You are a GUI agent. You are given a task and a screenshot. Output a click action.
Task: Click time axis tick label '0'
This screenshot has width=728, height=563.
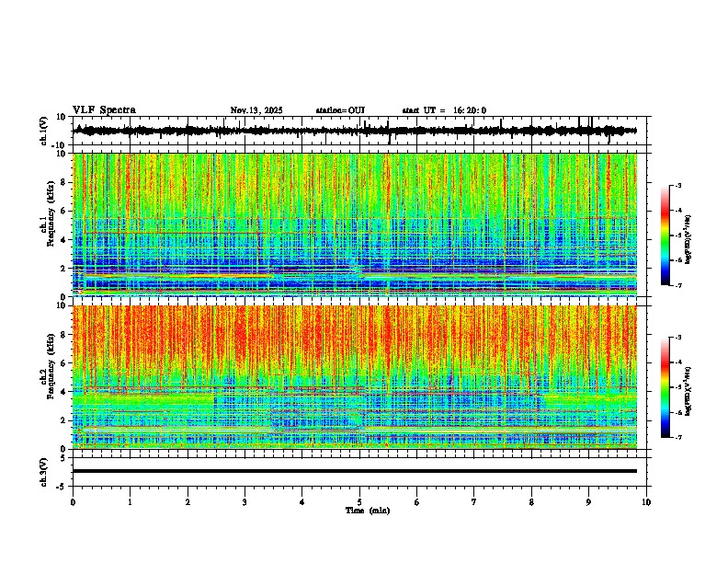pyautogui.click(x=73, y=502)
